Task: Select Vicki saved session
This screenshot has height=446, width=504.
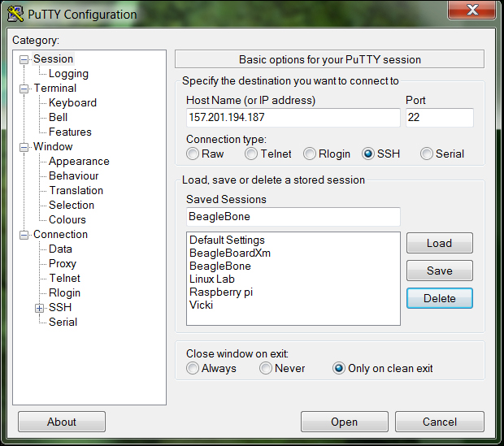Action: click(202, 305)
